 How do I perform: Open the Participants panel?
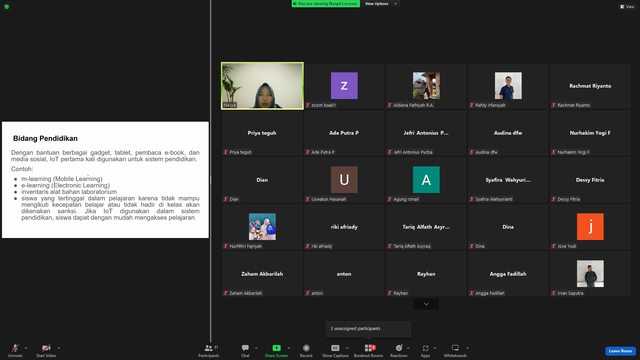(209, 350)
